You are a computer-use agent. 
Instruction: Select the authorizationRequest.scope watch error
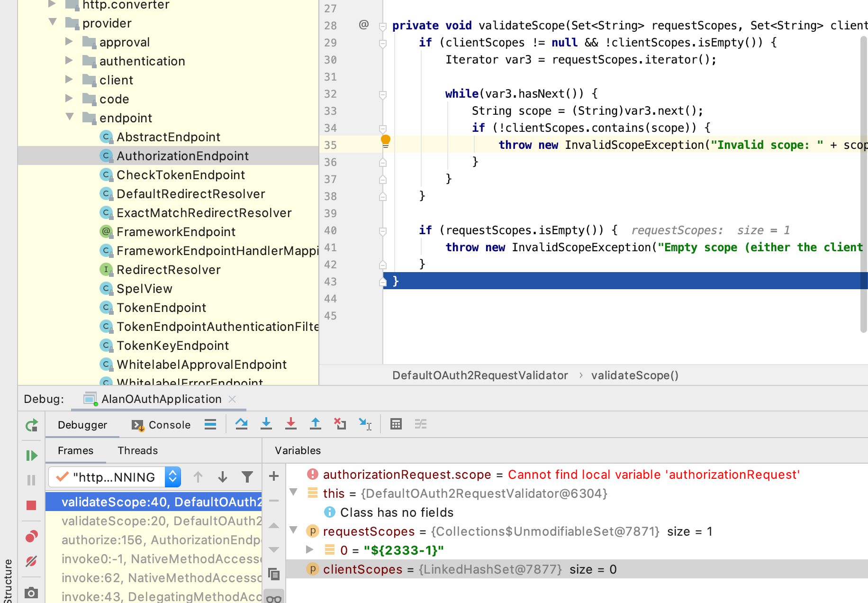(577, 475)
